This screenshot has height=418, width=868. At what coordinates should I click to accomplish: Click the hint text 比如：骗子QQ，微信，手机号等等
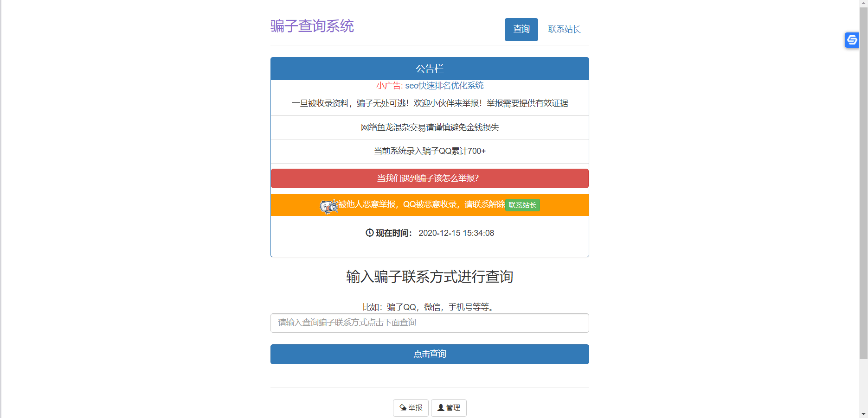pos(430,307)
